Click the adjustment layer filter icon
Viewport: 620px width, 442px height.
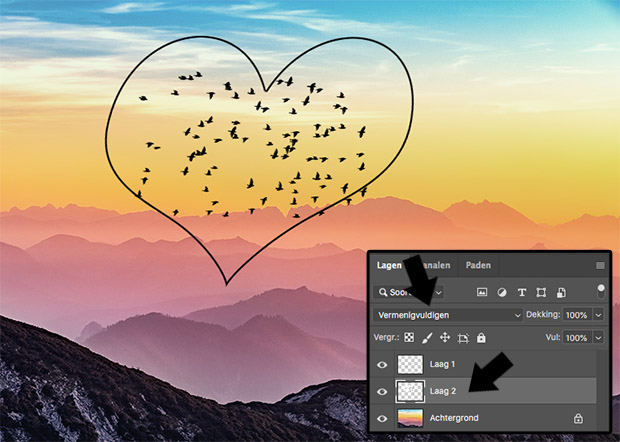click(x=501, y=292)
